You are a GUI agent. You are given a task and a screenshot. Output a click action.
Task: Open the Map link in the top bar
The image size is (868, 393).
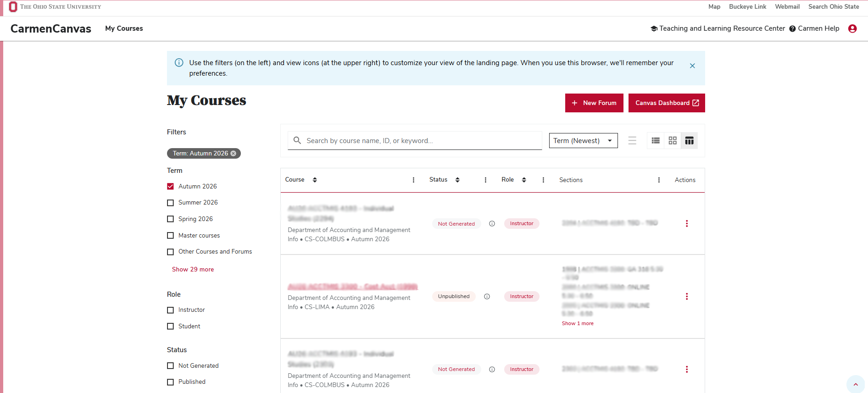pyautogui.click(x=714, y=6)
